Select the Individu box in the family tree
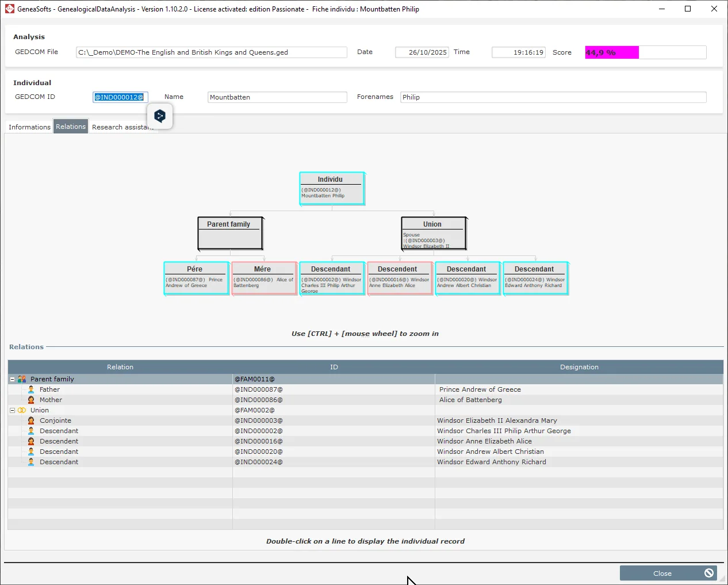The width and height of the screenshot is (728, 585). (x=332, y=188)
